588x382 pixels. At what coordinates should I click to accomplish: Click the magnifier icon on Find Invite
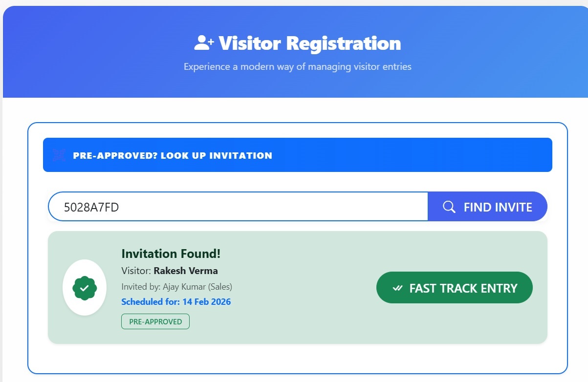click(449, 207)
